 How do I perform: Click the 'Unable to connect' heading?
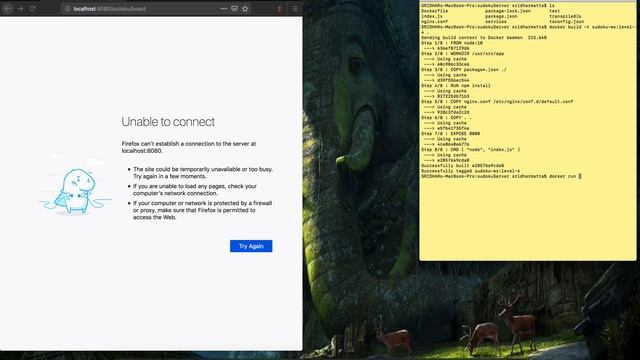pyautogui.click(x=168, y=122)
